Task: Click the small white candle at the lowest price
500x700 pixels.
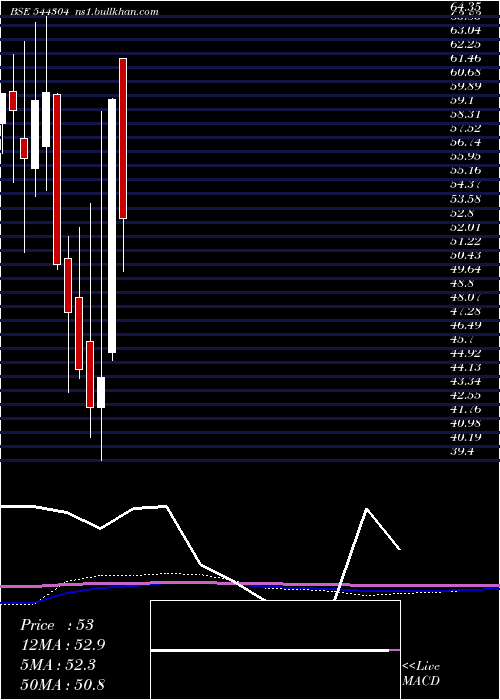Action: 101,392
